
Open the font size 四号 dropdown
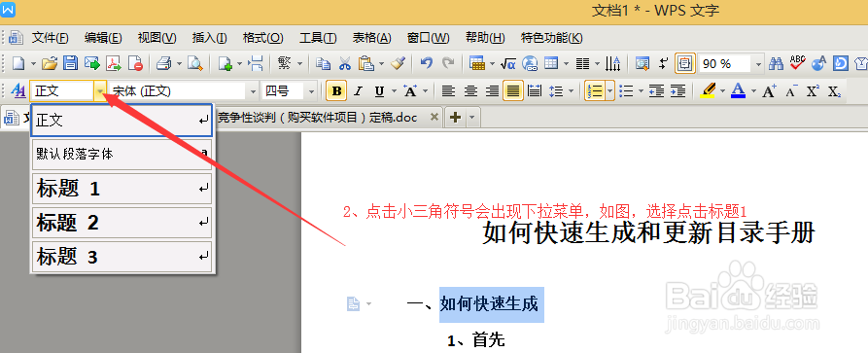(x=311, y=90)
